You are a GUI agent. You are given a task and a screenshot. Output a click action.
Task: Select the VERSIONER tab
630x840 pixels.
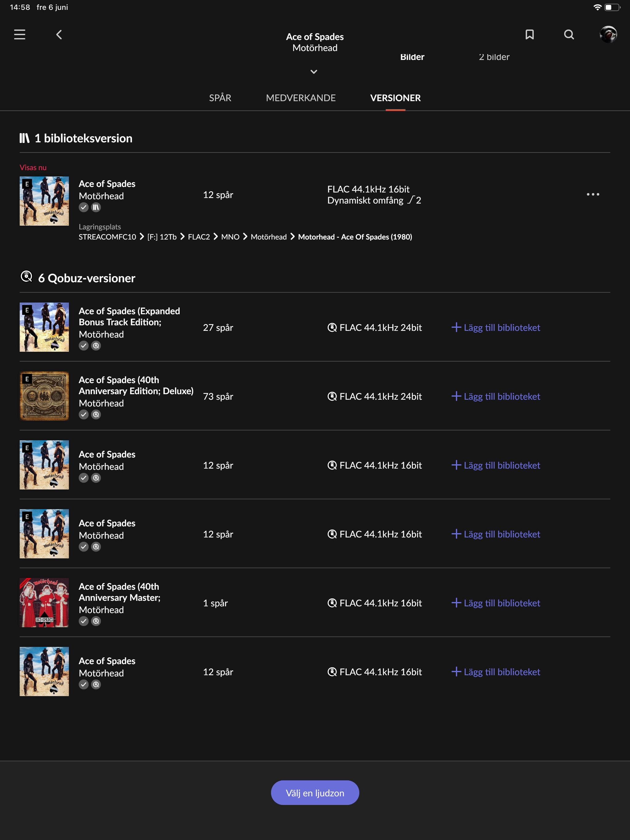(396, 98)
